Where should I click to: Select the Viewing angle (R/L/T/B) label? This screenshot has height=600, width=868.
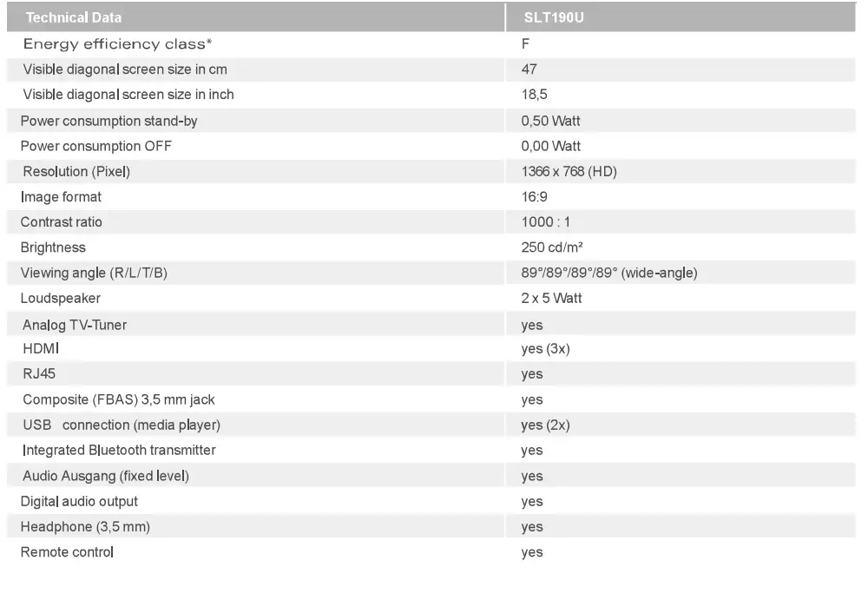[x=94, y=274]
